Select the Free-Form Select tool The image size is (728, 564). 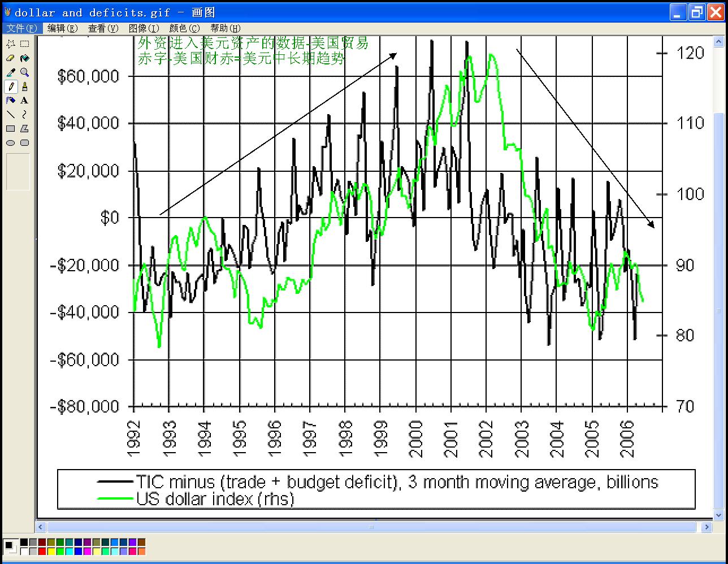coord(11,44)
